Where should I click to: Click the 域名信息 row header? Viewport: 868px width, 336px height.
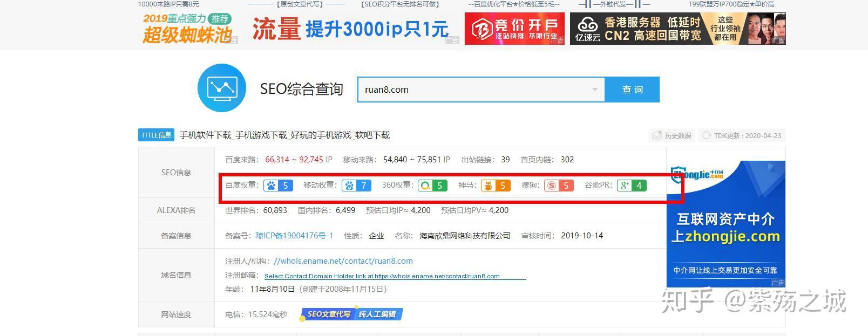177,275
